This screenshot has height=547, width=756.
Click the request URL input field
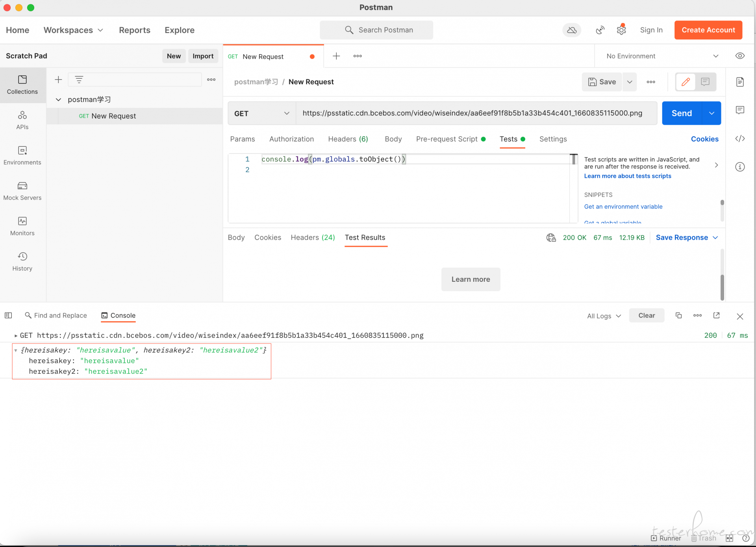476,113
